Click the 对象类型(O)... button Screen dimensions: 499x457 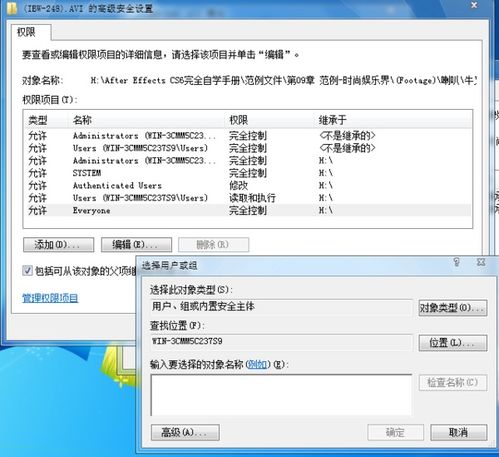(453, 308)
